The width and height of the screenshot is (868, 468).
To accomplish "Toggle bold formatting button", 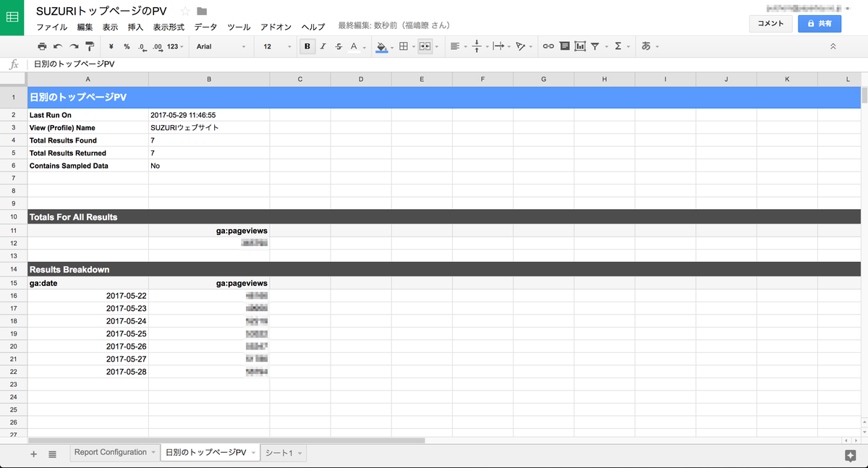I will 308,46.
